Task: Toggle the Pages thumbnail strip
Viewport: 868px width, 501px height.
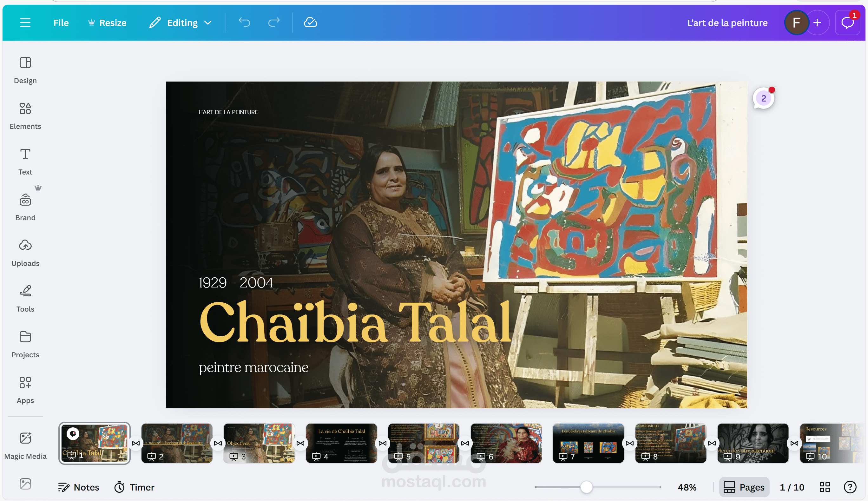Action: pos(744,487)
